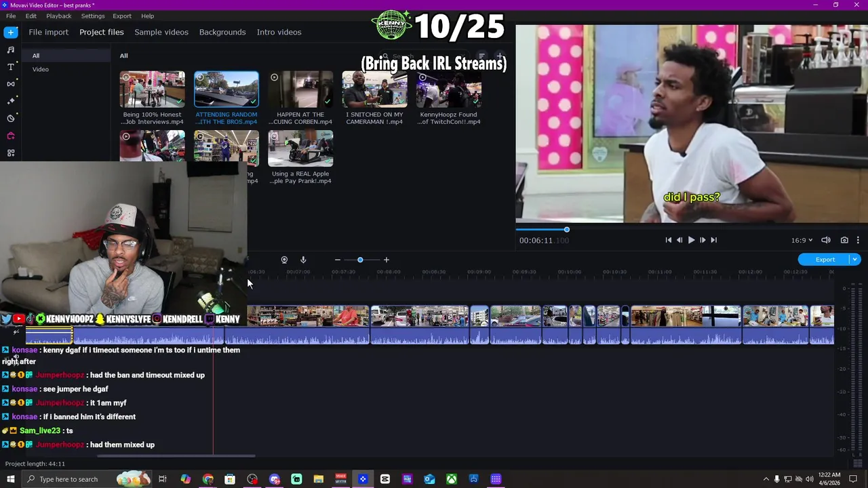Click the 00:09:00 mark on timeline ruler
The width and height of the screenshot is (868, 488).
479,272
